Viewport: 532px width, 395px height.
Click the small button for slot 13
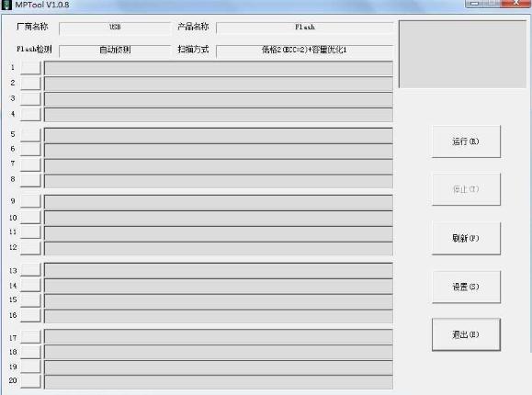[30, 270]
